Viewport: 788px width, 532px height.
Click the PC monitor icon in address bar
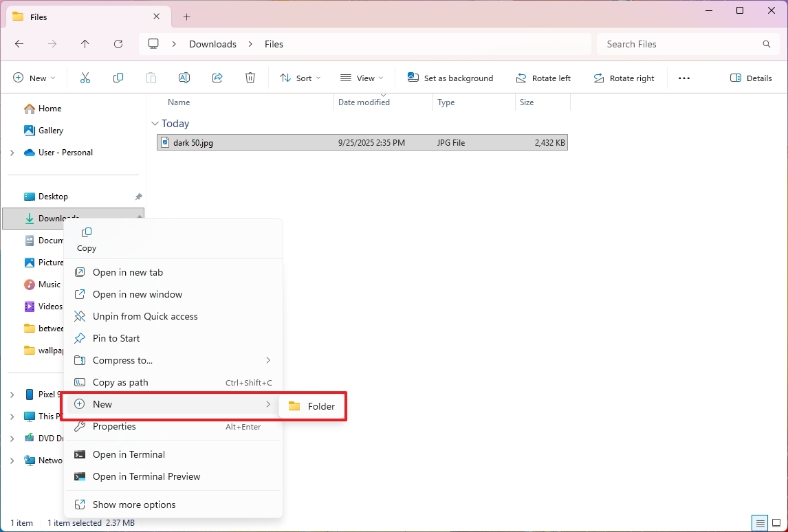(153, 44)
